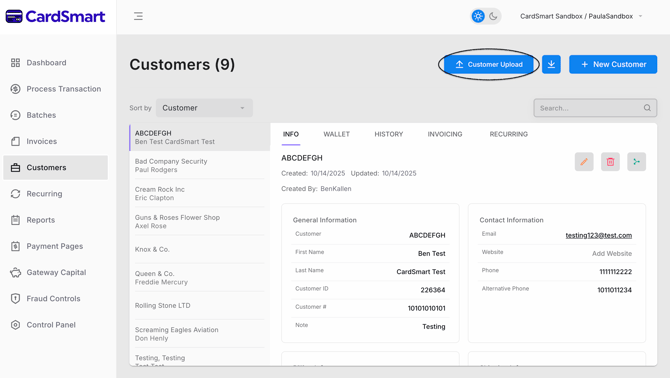Click the Reports calendar icon
670x378 pixels.
coord(15,220)
